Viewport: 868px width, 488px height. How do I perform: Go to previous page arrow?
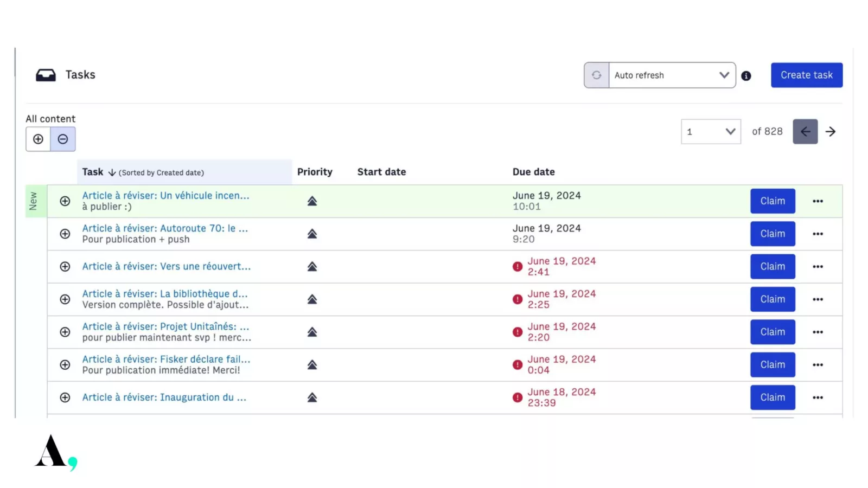coord(805,132)
